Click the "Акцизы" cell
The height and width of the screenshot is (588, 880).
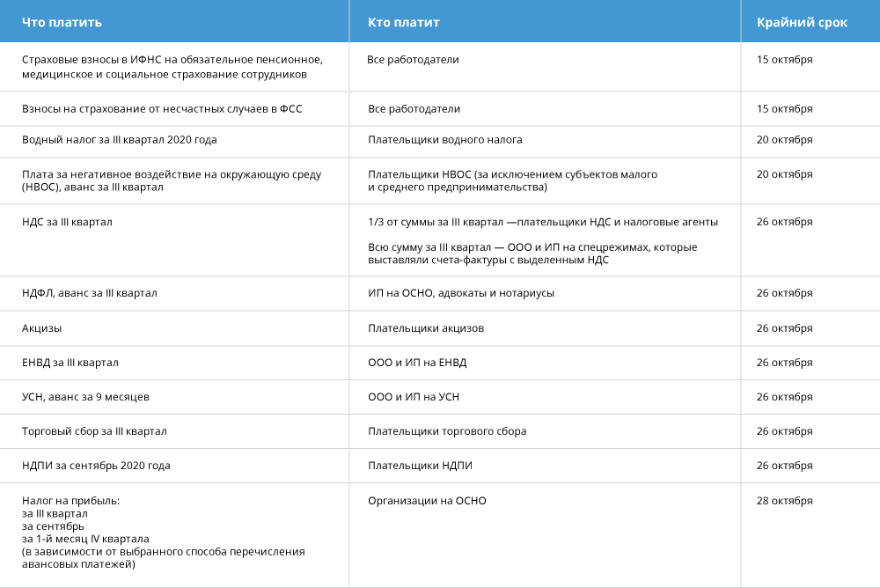41,328
